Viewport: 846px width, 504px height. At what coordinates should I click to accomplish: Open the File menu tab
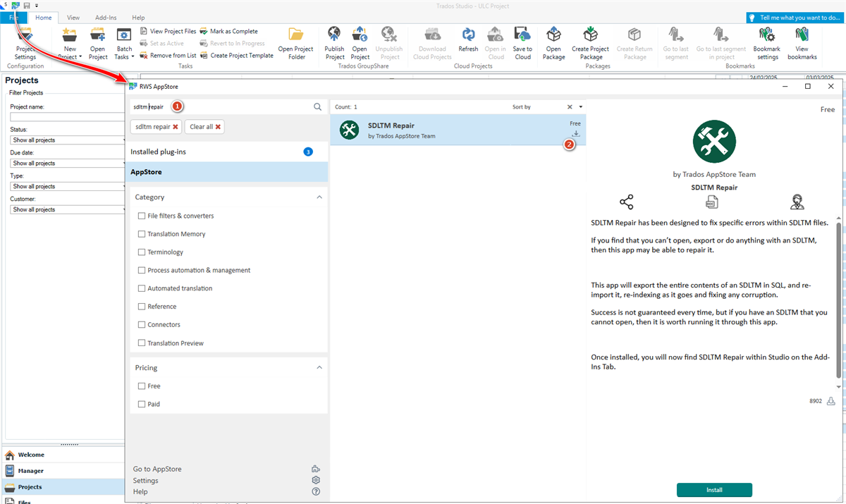pyautogui.click(x=13, y=18)
